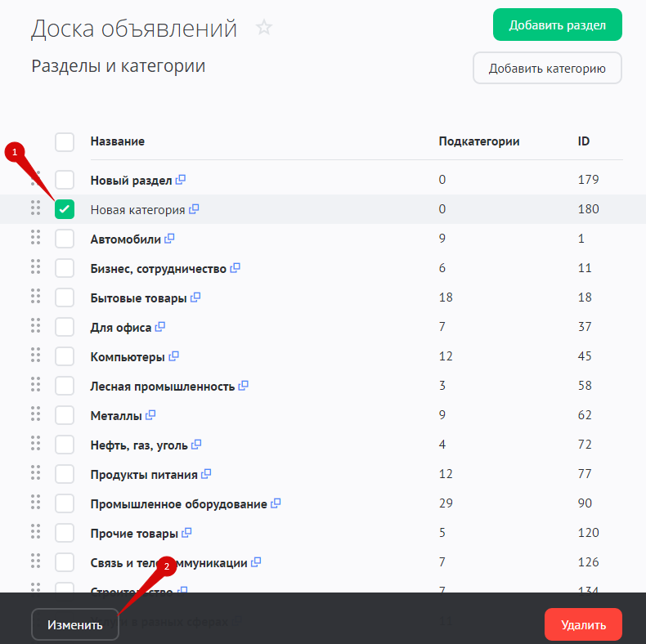Click the link icon next to Компьютеры

[173, 356]
